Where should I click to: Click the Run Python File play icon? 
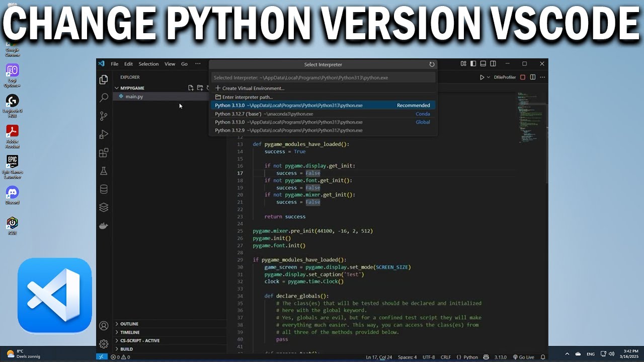(x=481, y=77)
